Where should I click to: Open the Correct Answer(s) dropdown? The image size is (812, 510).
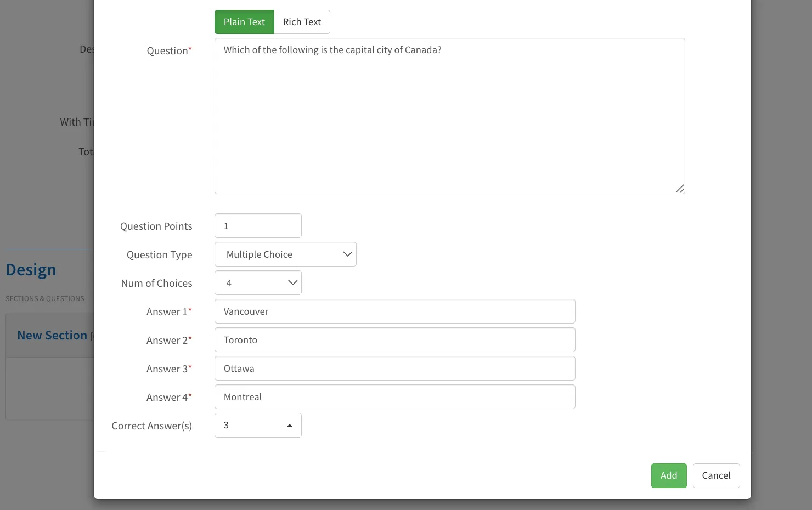click(x=258, y=426)
